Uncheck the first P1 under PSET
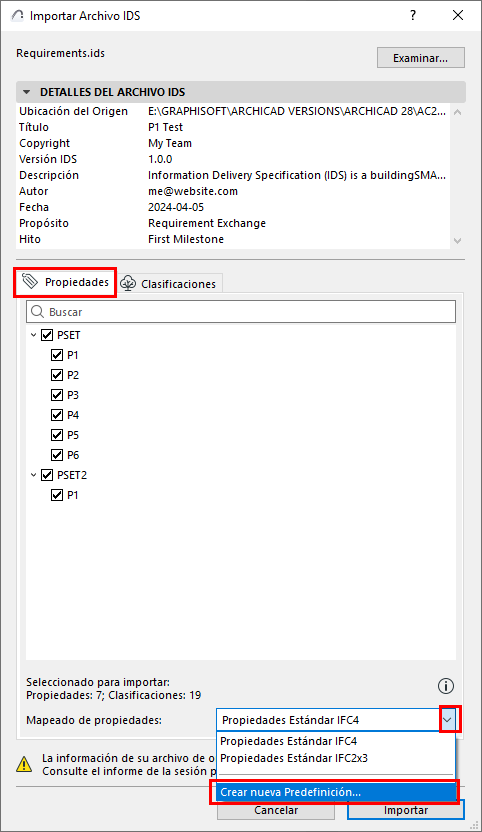The height and width of the screenshot is (832, 482). [x=57, y=355]
